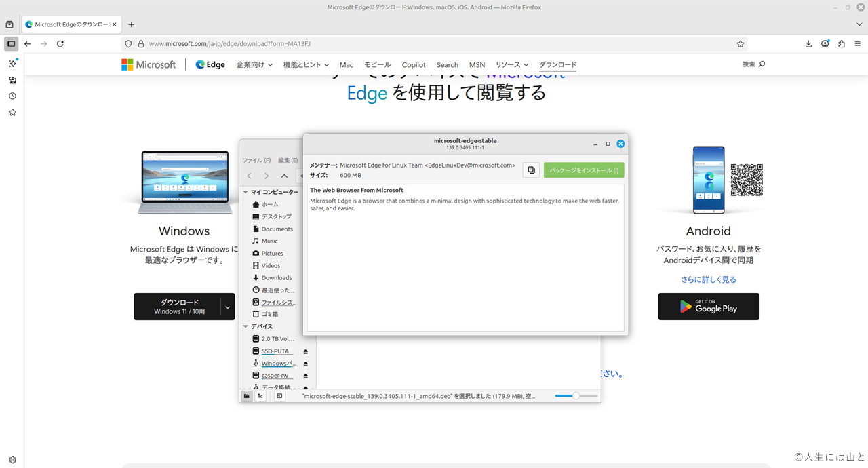This screenshot has height=468, width=868.
Task: Open the モバイル navigation item
Action: [x=377, y=64]
